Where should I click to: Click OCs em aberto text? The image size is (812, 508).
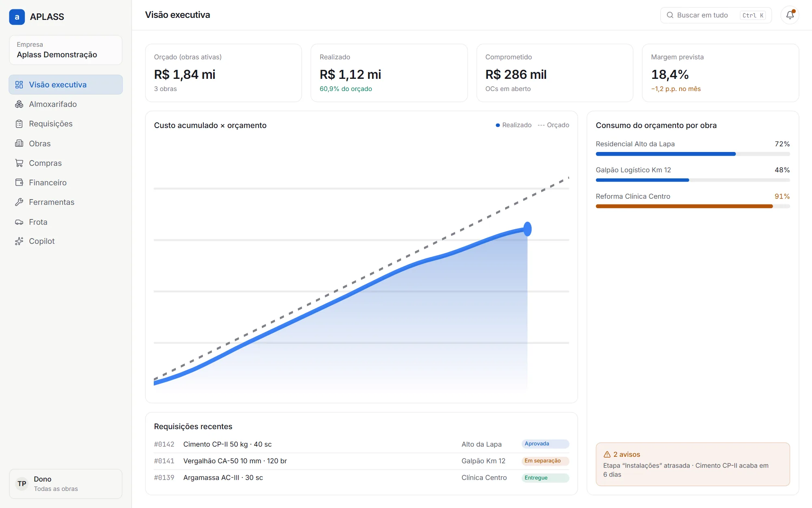(508, 89)
